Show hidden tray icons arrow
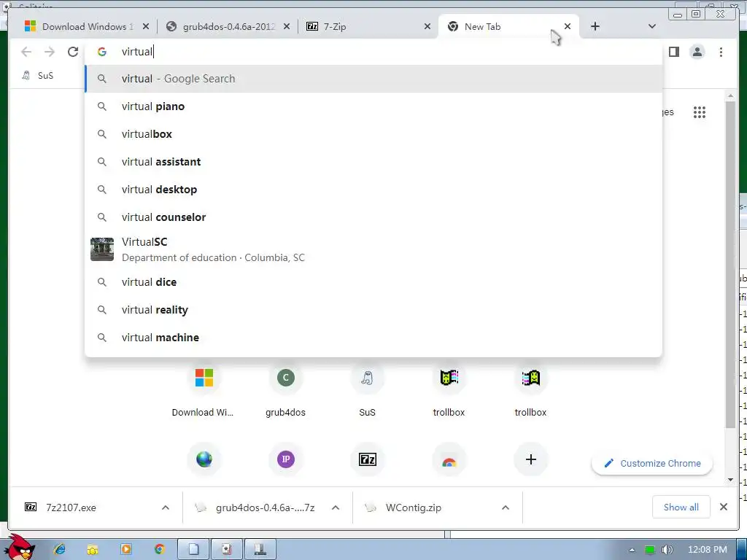The image size is (747, 560). (632, 550)
